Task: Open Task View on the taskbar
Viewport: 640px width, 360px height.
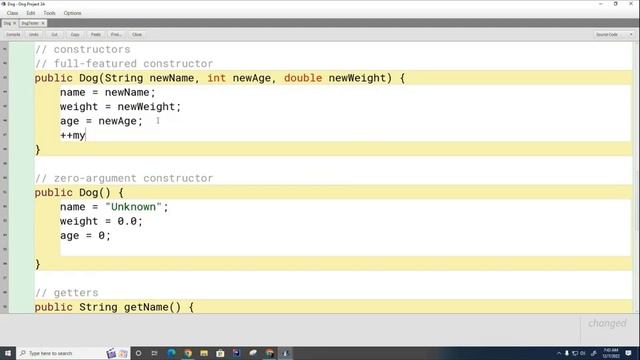Action: 154,353
